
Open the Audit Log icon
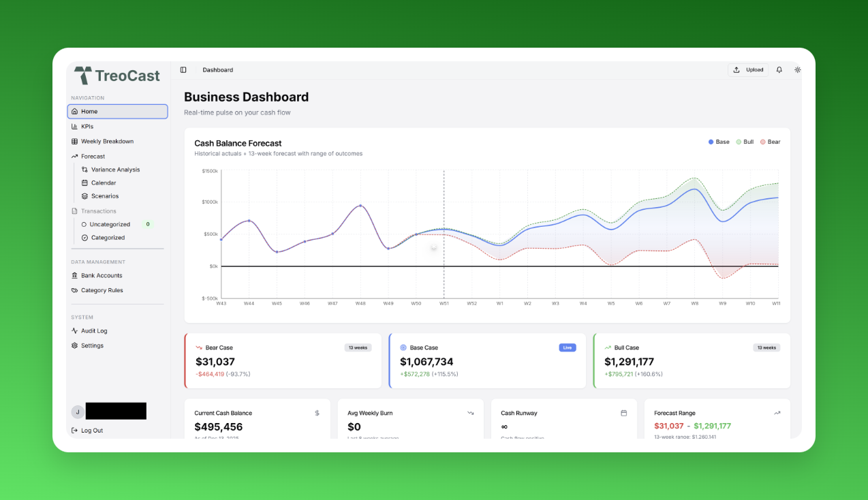(75, 331)
